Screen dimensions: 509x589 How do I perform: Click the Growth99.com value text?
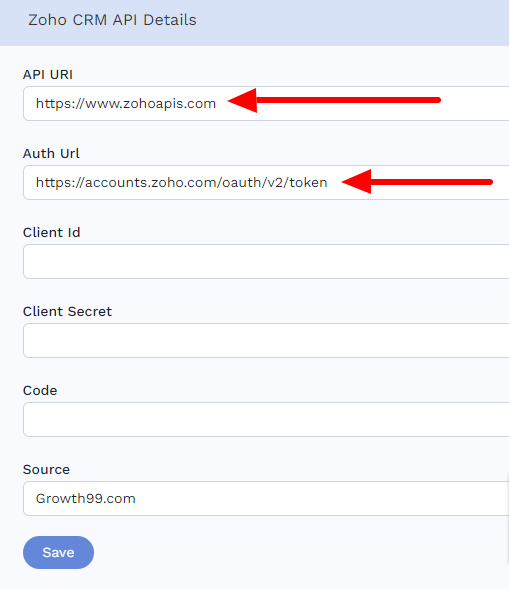[86, 498]
